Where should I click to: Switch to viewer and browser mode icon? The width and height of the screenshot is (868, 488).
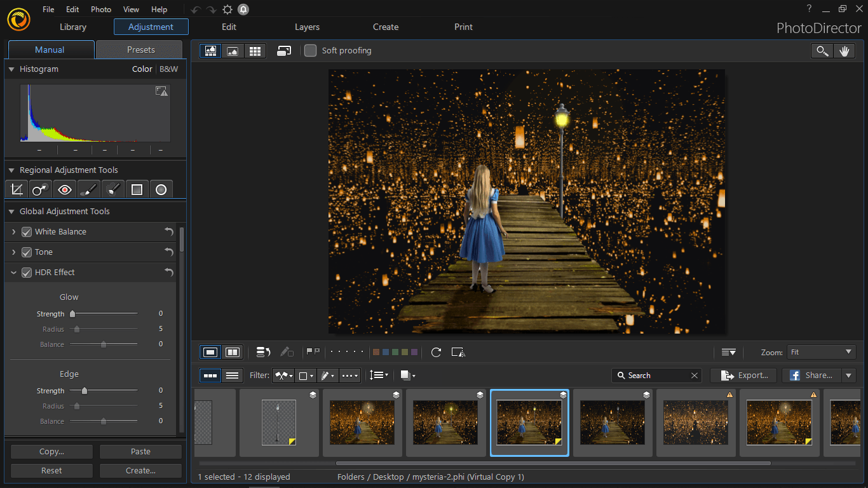210,51
